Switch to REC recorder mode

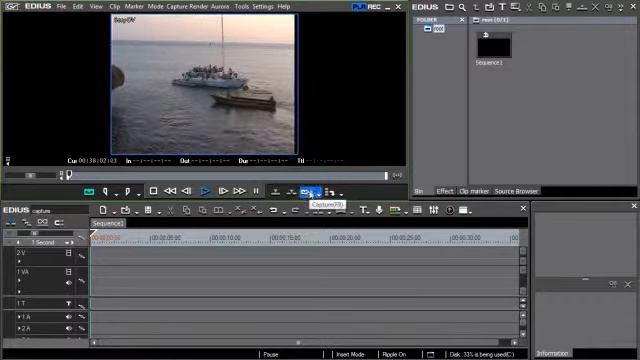click(374, 7)
